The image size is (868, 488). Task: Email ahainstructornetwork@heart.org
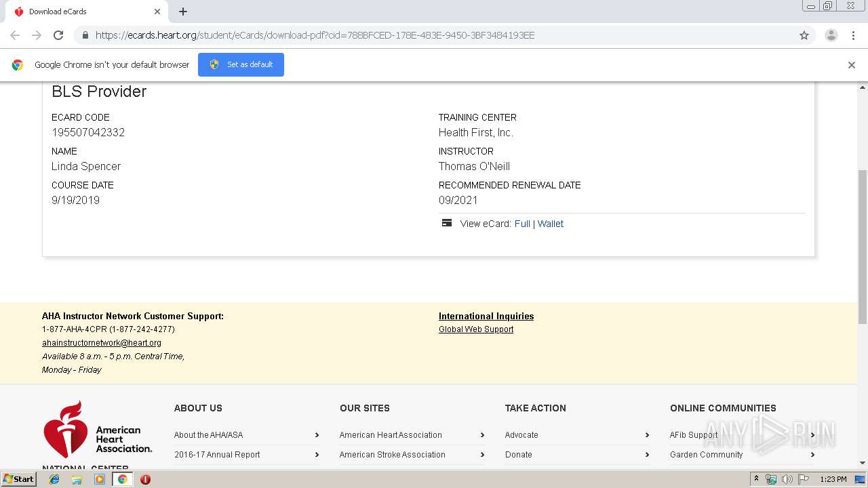tap(102, 343)
